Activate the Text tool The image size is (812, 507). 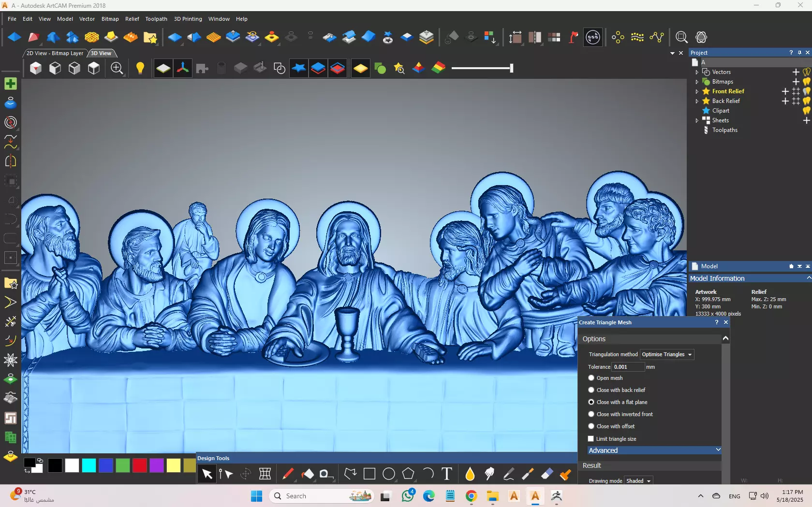point(447,474)
